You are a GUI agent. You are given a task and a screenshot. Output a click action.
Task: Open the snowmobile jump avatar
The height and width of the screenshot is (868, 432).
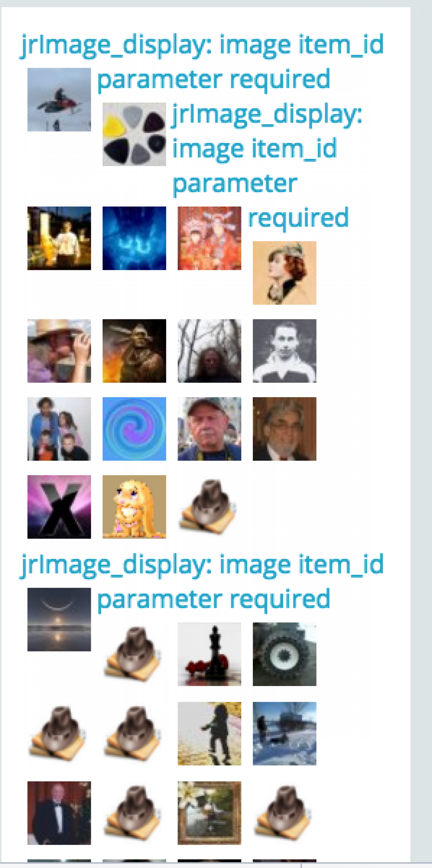[59, 100]
